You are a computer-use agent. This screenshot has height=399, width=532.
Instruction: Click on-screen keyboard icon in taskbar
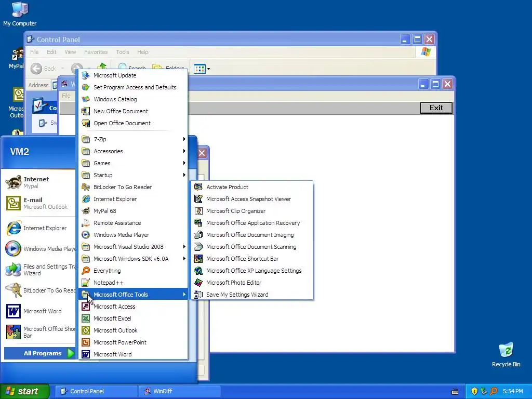[x=455, y=392]
